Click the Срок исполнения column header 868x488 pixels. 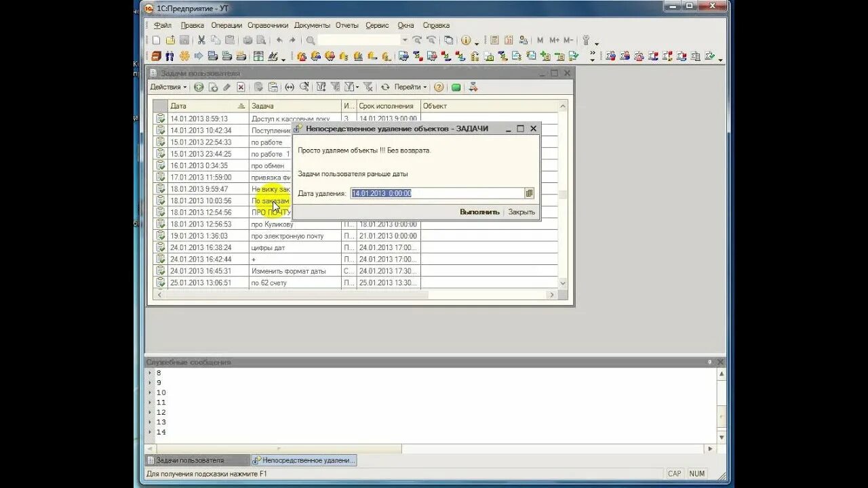389,106
